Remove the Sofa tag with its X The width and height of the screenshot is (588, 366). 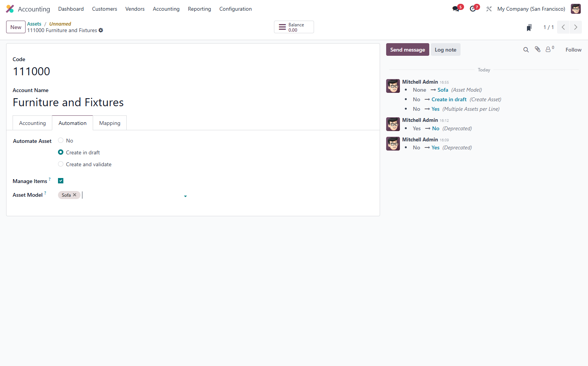point(74,195)
